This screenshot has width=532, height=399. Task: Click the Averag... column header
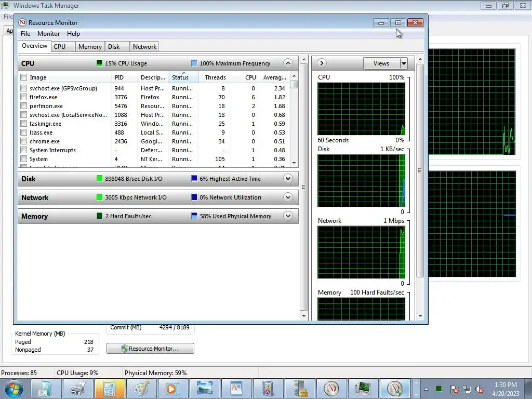(274, 77)
